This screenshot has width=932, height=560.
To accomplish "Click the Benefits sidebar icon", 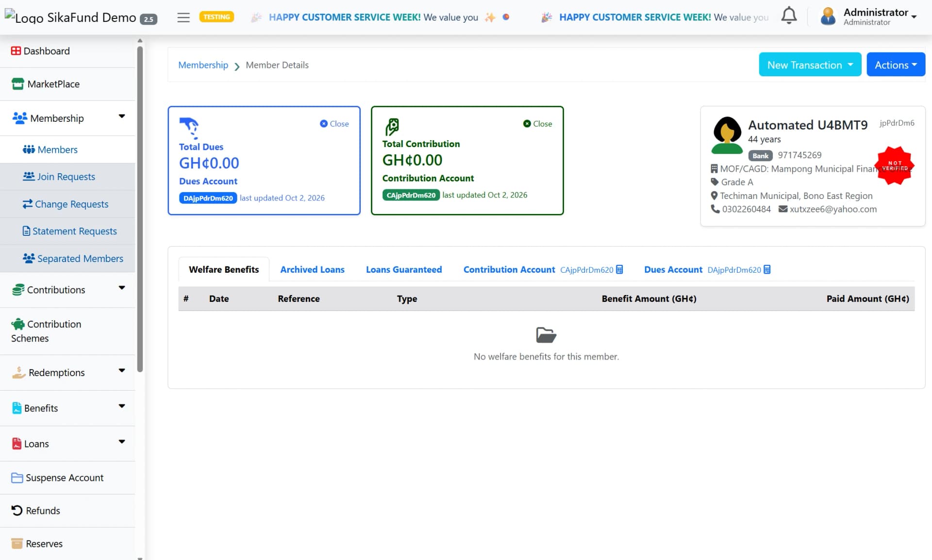I will (17, 408).
